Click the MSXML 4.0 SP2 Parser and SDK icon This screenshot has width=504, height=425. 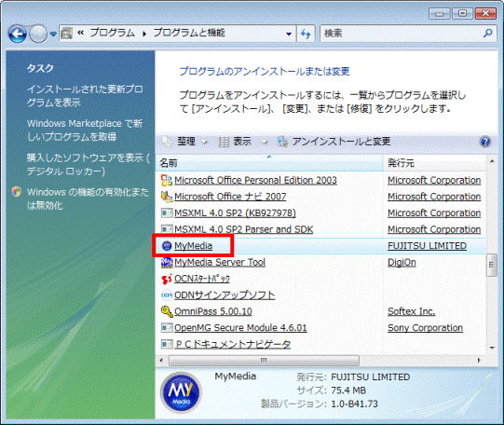click(x=167, y=229)
